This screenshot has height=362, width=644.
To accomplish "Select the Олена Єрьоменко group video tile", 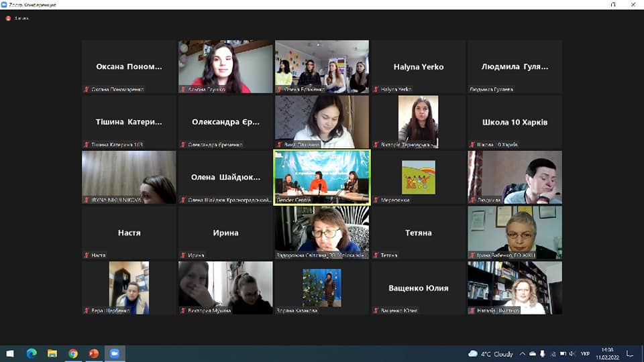I will tap(322, 66).
